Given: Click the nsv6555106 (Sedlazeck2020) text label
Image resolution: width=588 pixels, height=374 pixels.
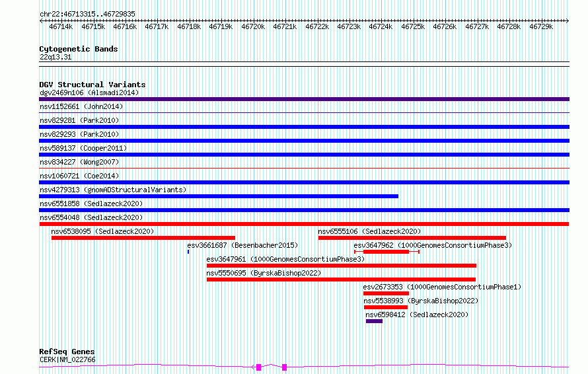Looking at the screenshot, I should pos(369,231).
